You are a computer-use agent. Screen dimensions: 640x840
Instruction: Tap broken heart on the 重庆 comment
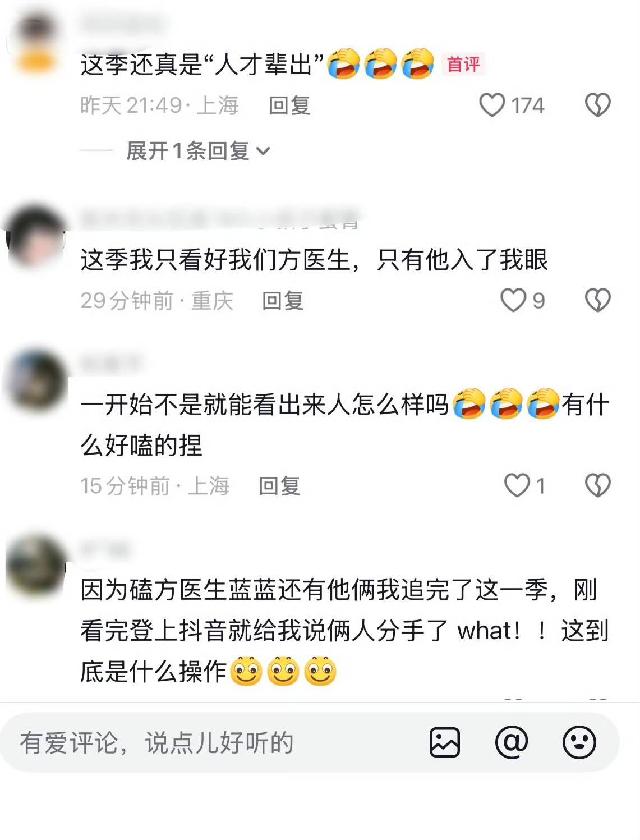(x=597, y=300)
